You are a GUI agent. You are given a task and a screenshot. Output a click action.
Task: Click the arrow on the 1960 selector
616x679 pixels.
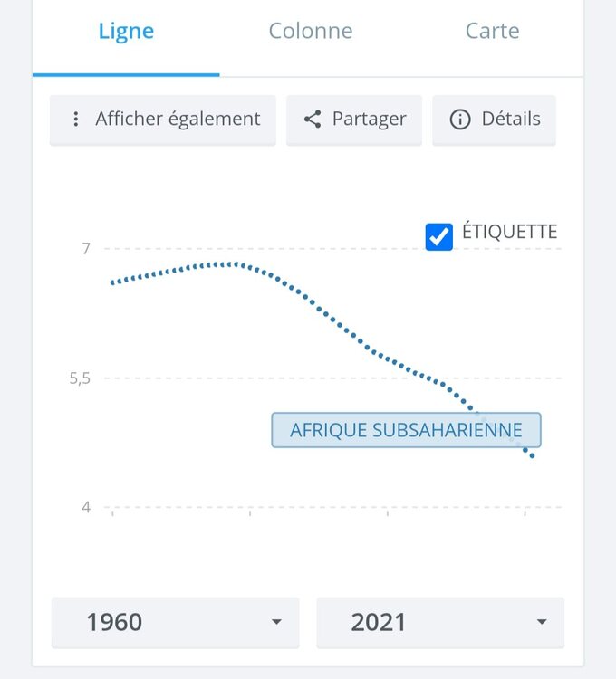[276, 622]
